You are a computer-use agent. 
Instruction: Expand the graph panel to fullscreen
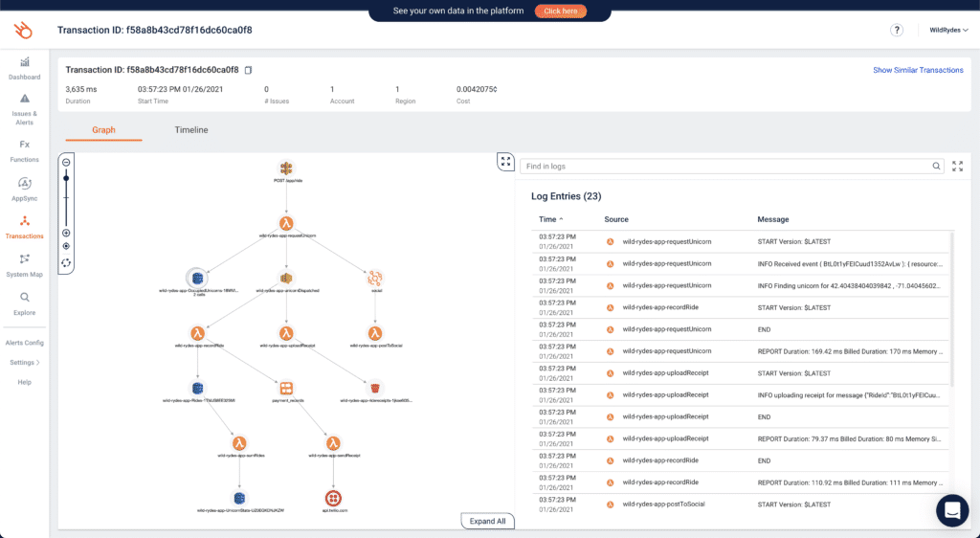505,162
